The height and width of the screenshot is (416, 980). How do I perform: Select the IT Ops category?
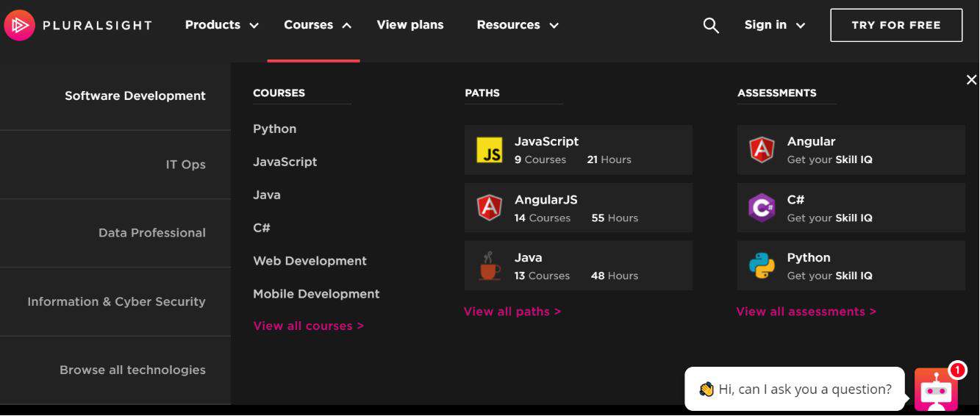[185, 165]
